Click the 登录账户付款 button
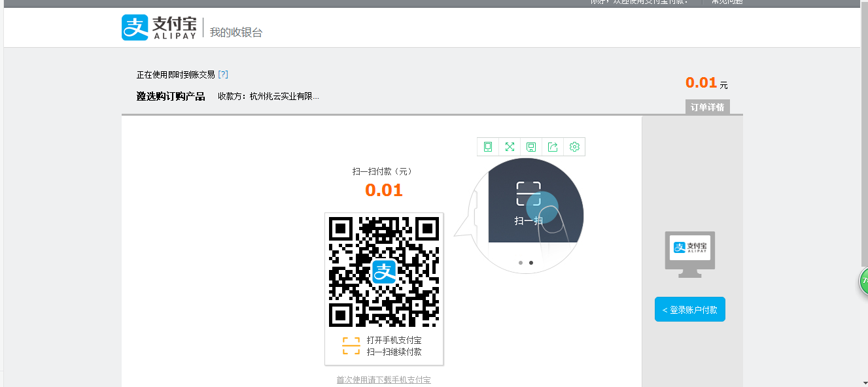 tap(690, 309)
